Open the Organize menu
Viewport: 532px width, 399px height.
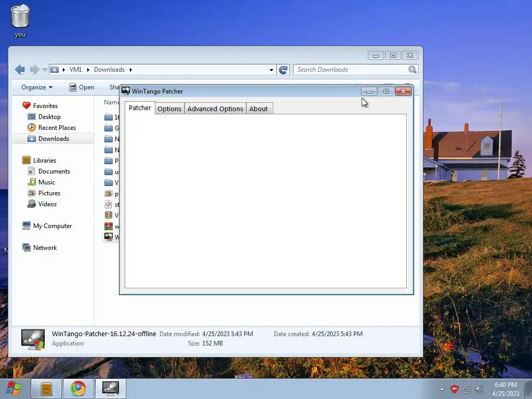coord(37,87)
